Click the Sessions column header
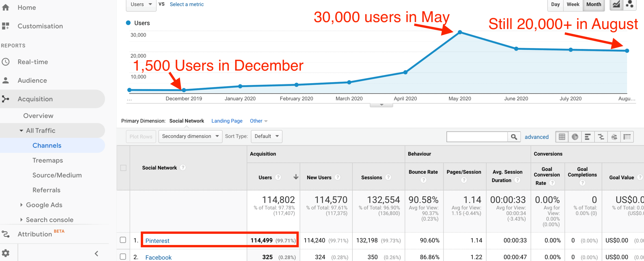 pyautogui.click(x=371, y=177)
